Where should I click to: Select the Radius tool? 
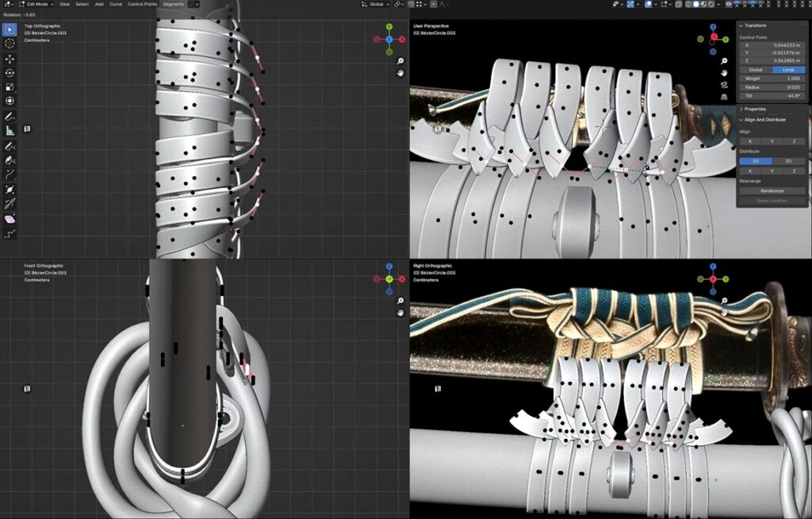point(10,190)
